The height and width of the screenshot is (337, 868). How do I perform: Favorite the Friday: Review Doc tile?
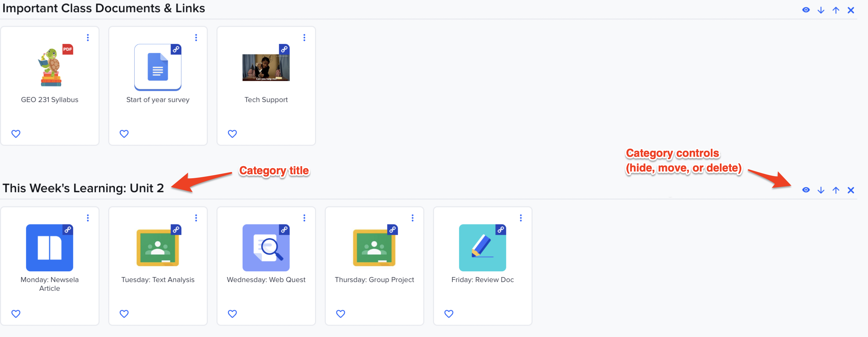[448, 314]
